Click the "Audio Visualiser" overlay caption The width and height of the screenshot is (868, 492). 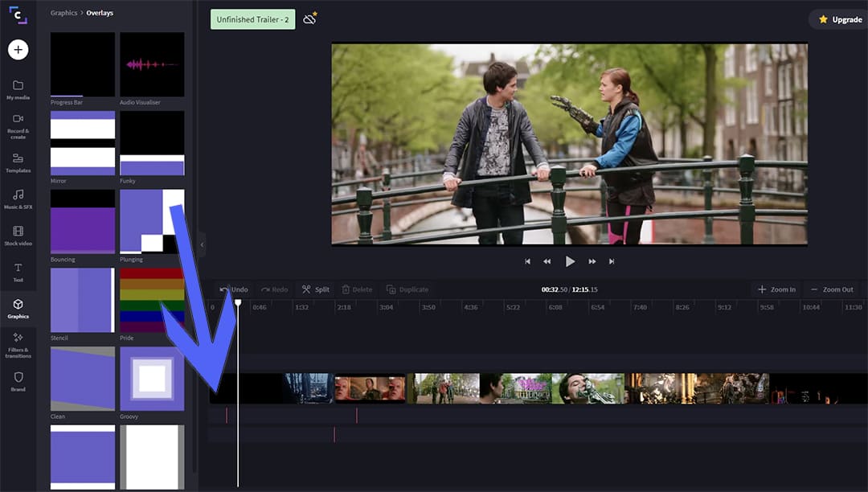pos(140,102)
